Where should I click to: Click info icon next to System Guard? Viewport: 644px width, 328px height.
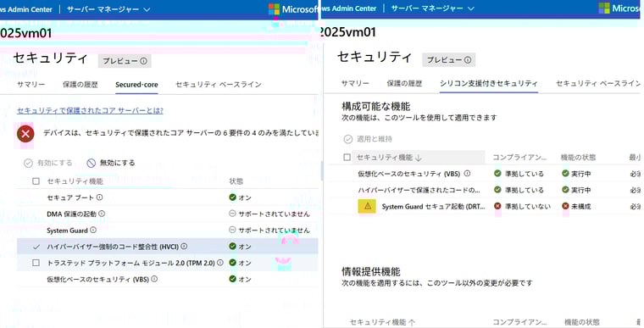coord(93,231)
